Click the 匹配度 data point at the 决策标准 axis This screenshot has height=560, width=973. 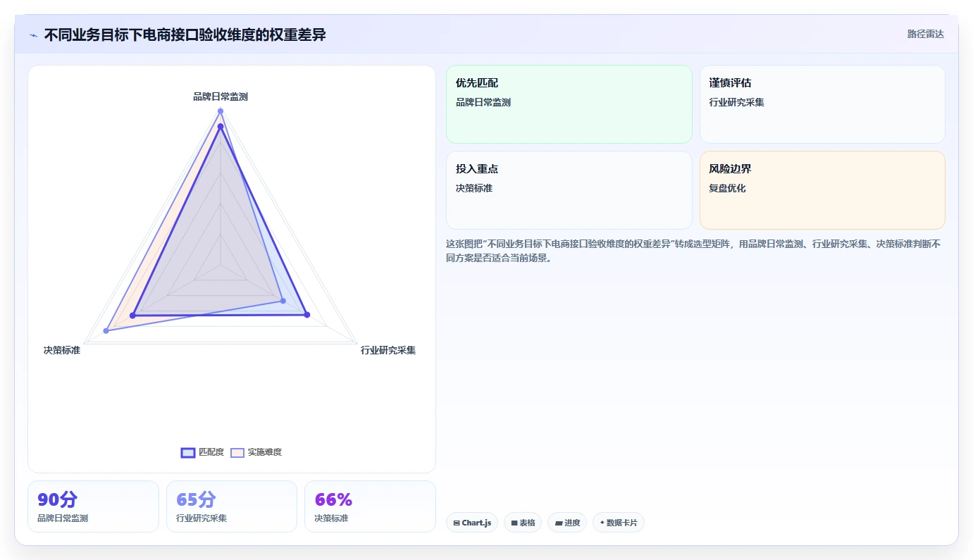point(132,315)
